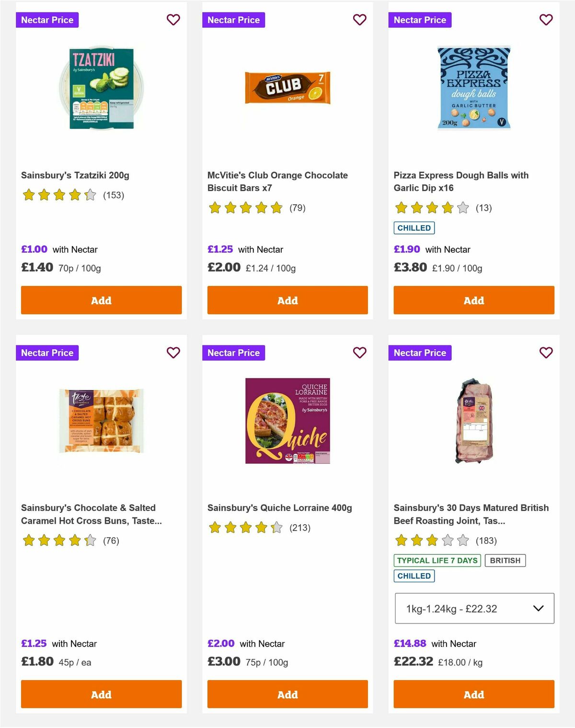Click the star rating on Quiche Lorraine
The image size is (575, 728).
click(245, 528)
